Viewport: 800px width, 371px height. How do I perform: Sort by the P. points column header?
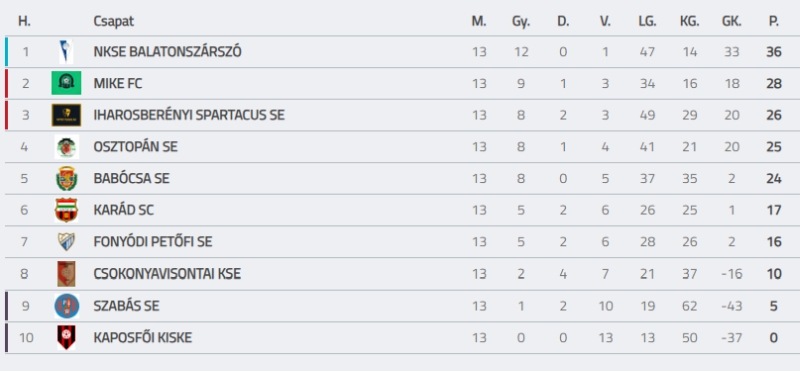(x=773, y=21)
